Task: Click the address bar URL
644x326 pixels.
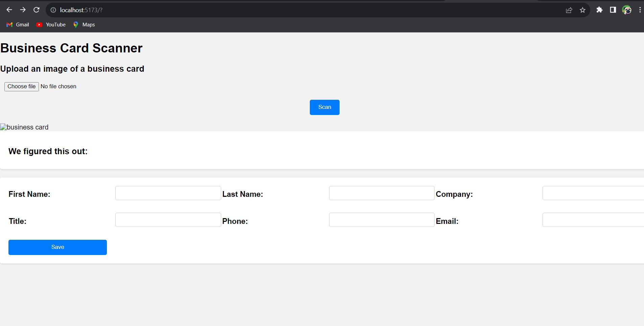Action: click(81, 10)
